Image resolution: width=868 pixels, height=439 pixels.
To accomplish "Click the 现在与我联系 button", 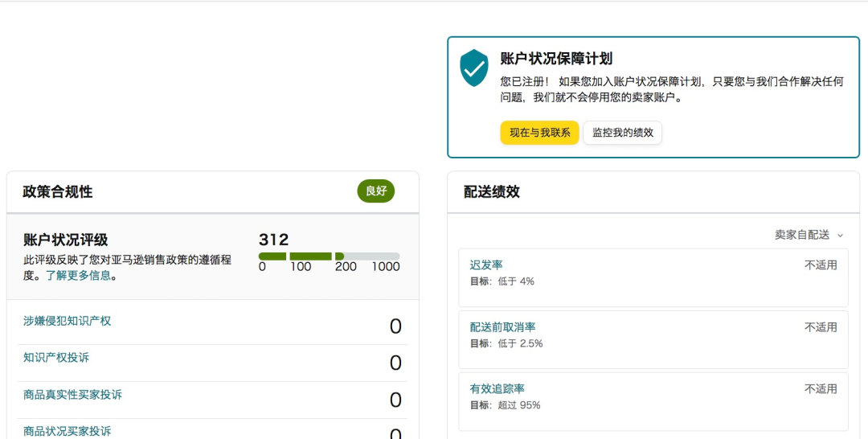I will 539,133.
